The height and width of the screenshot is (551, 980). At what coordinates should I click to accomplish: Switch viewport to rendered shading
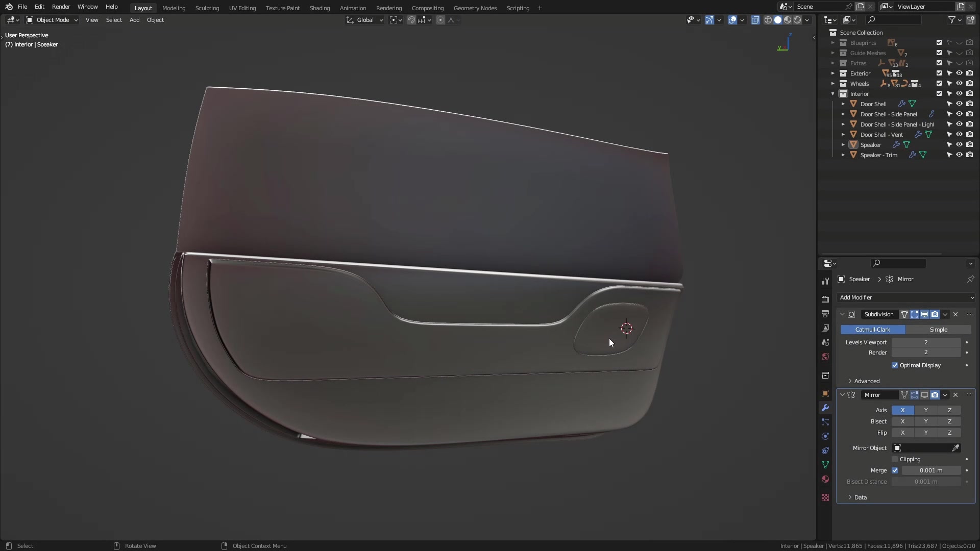tap(797, 20)
